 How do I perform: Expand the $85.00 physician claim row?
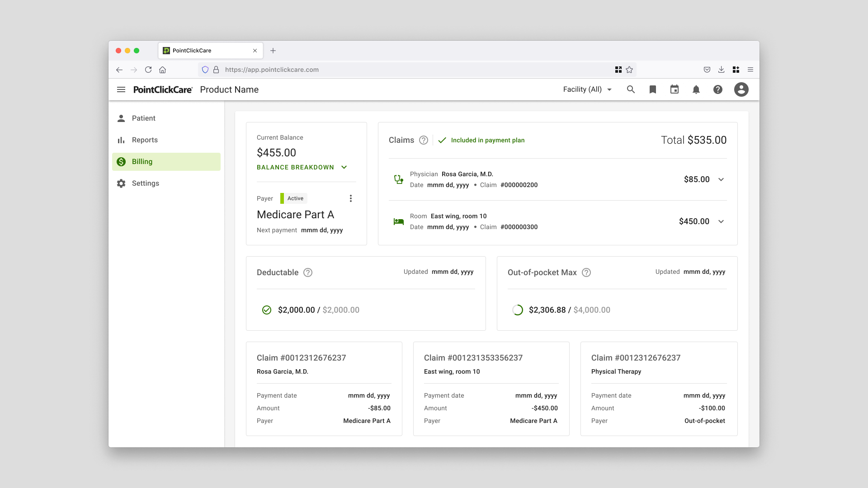(721, 179)
